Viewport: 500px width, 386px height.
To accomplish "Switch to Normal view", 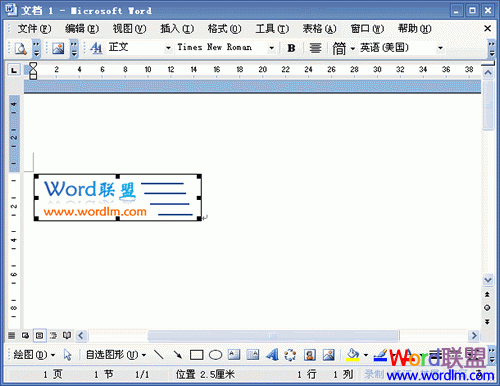I will point(12,335).
